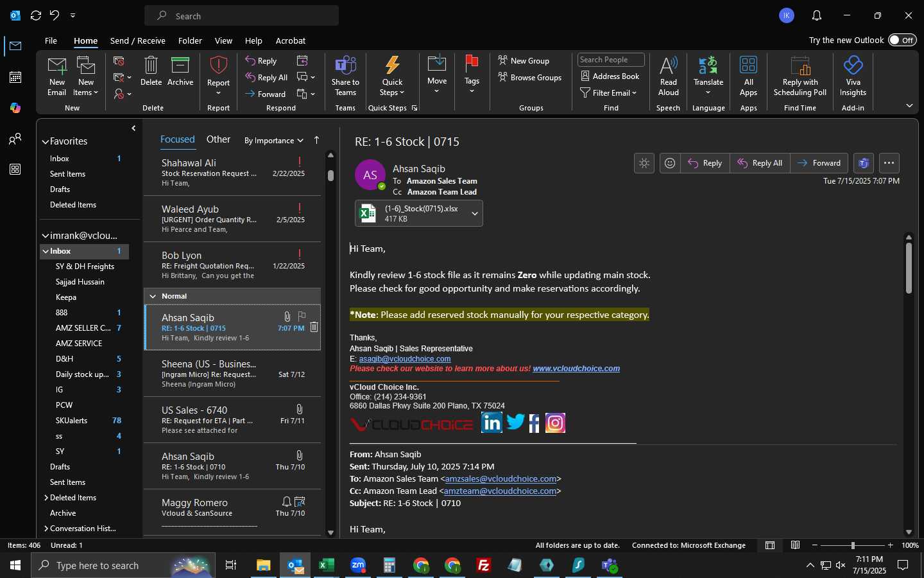
Task: Open the Calendar from left sidebar
Action: click(x=15, y=77)
